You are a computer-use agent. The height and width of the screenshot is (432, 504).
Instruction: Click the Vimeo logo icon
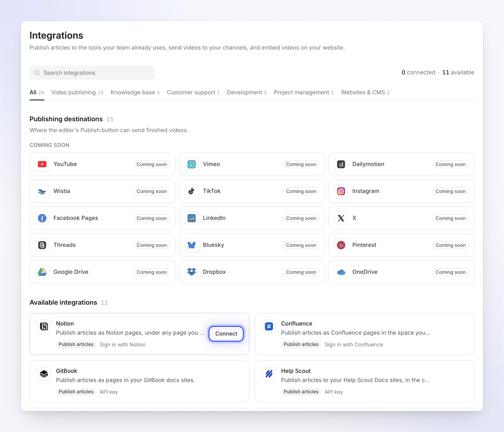(192, 164)
